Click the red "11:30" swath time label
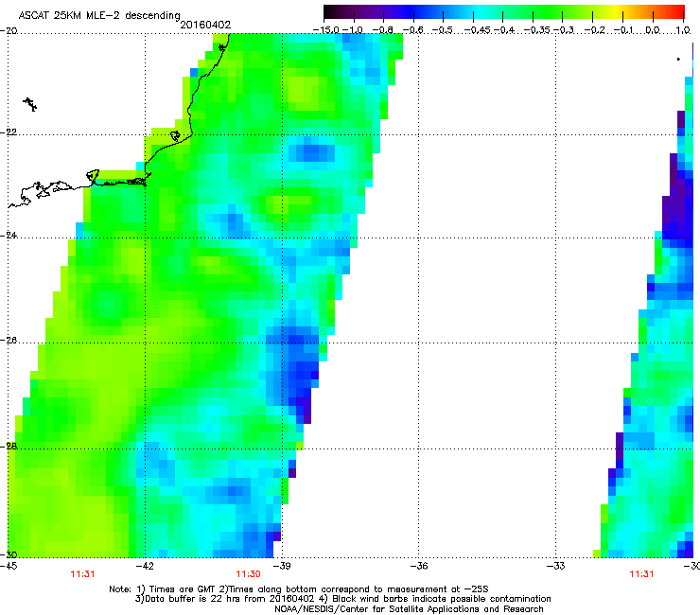The image size is (700, 615). click(x=248, y=574)
